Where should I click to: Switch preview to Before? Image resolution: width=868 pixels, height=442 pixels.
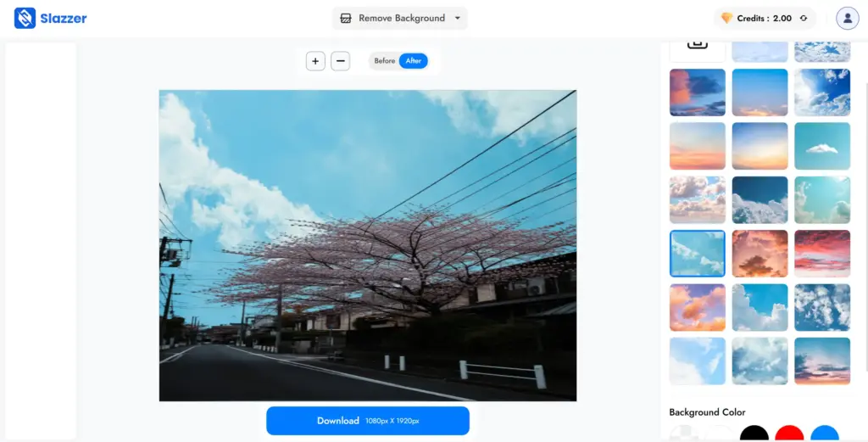(x=385, y=61)
